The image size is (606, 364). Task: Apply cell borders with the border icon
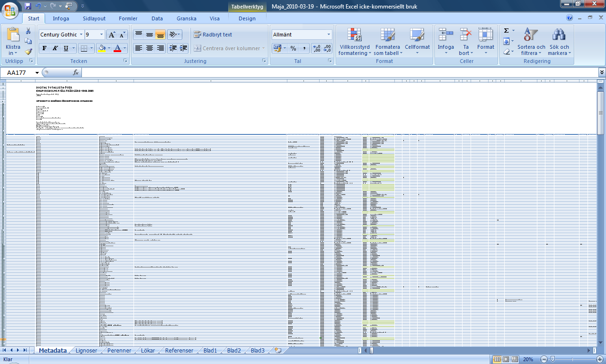pos(84,48)
